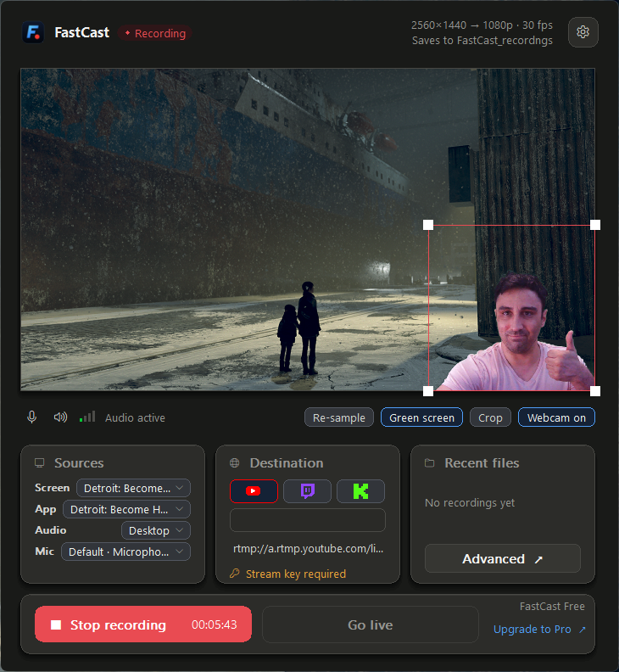Click the bottom-left webcam overlay handle
Screen dimensions: 619x672
pos(428,391)
